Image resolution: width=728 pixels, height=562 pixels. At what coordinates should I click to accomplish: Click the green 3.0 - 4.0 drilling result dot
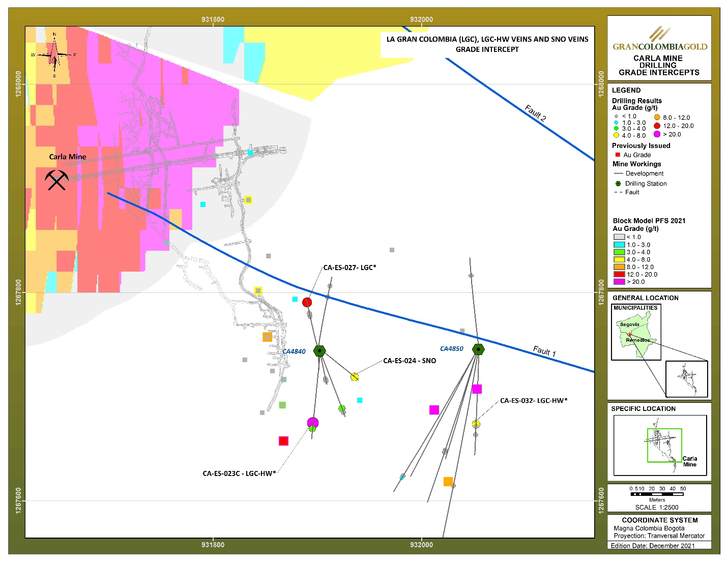(x=616, y=129)
